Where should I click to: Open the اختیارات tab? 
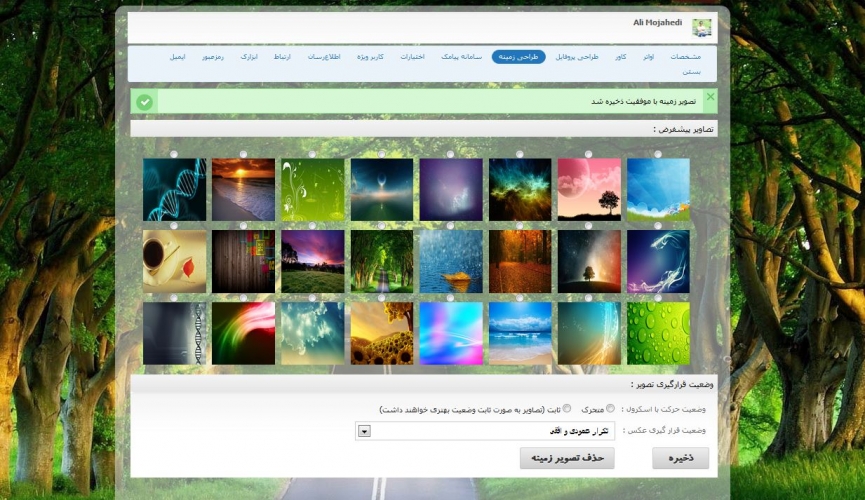(x=412, y=57)
